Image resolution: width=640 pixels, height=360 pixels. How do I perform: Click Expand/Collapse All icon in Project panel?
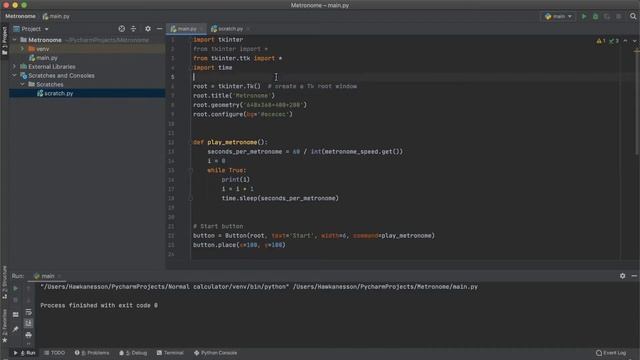pos(133,29)
